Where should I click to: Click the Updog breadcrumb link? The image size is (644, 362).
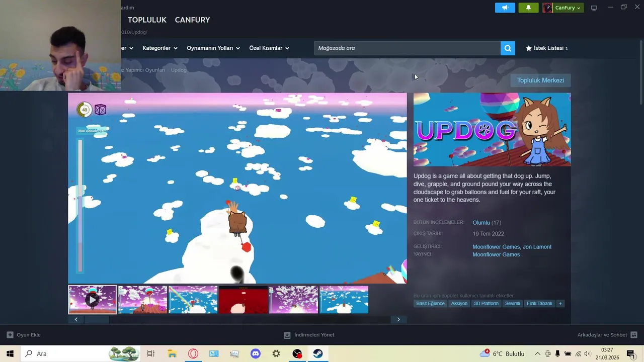[179, 70]
